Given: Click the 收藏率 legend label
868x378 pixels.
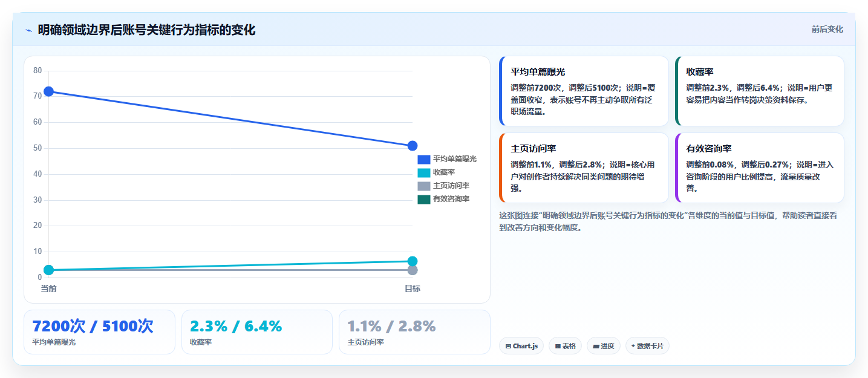Looking at the screenshot, I should click(444, 172).
